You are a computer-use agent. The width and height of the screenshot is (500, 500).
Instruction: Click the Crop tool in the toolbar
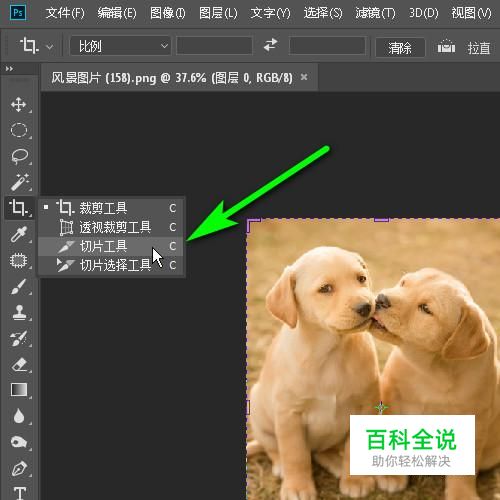(x=19, y=207)
